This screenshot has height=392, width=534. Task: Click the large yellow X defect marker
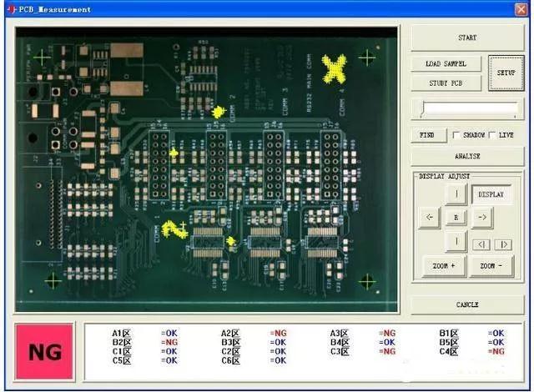(335, 69)
